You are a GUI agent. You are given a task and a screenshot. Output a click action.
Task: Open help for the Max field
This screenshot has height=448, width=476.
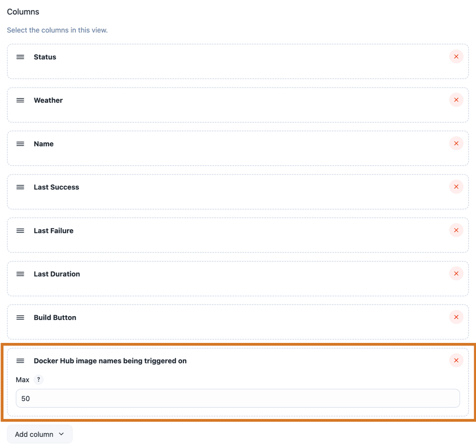(39, 379)
